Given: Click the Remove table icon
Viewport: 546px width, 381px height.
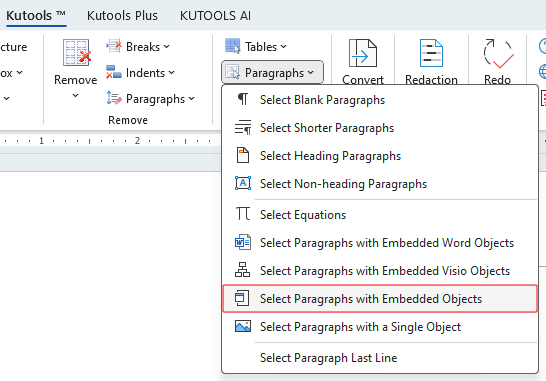Looking at the screenshot, I should [x=77, y=53].
